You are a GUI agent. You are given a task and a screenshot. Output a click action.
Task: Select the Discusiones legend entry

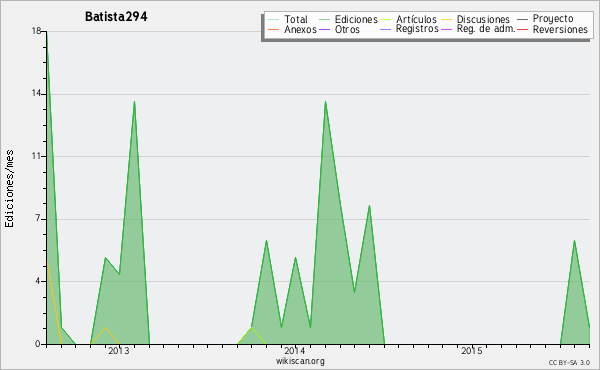(483, 19)
